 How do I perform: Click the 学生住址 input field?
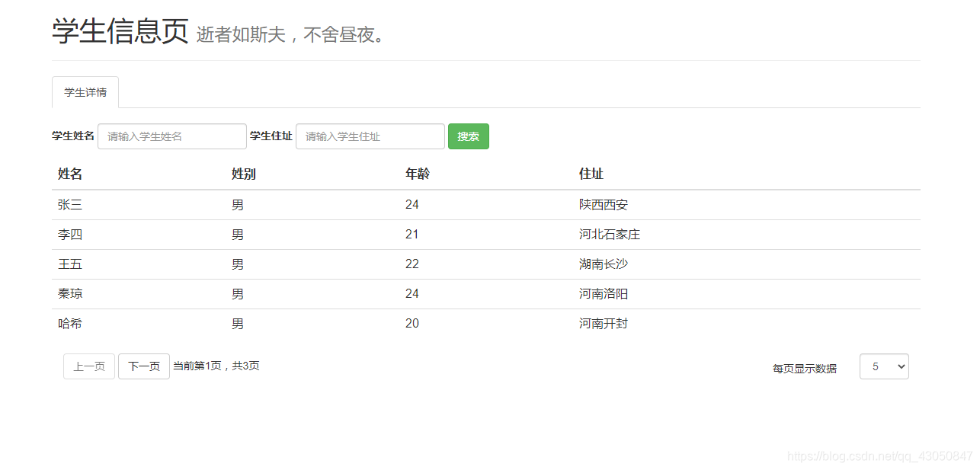coord(370,136)
